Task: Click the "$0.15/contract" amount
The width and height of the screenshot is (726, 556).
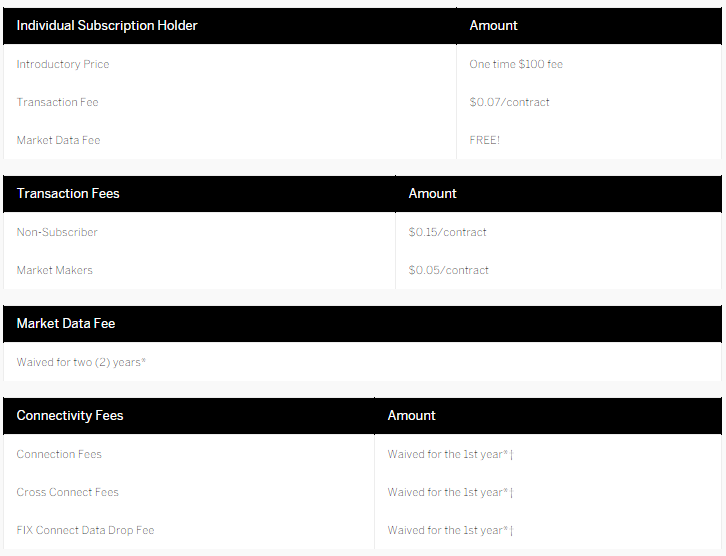Action: pos(447,232)
